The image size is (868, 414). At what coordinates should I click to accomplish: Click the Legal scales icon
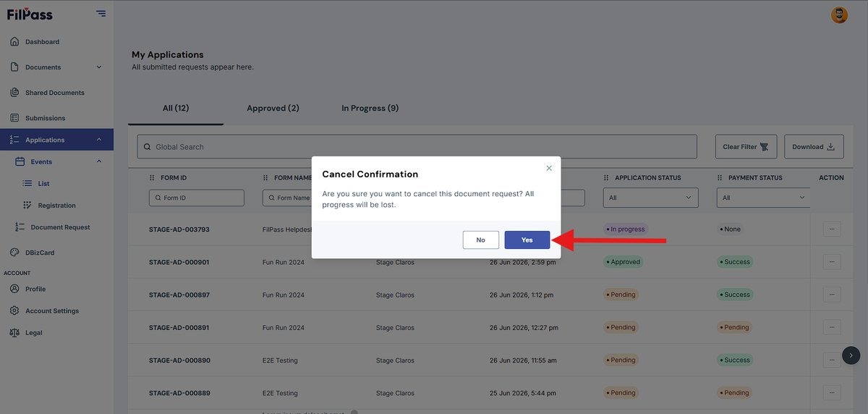14,333
